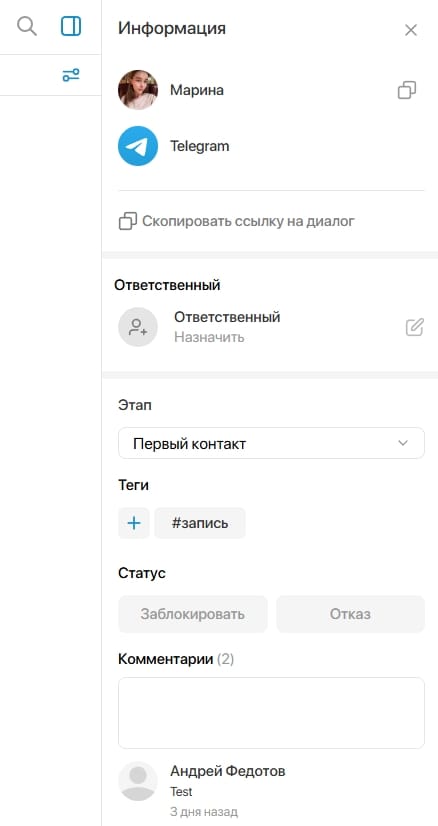Click Марина's profile avatar

coord(138,90)
